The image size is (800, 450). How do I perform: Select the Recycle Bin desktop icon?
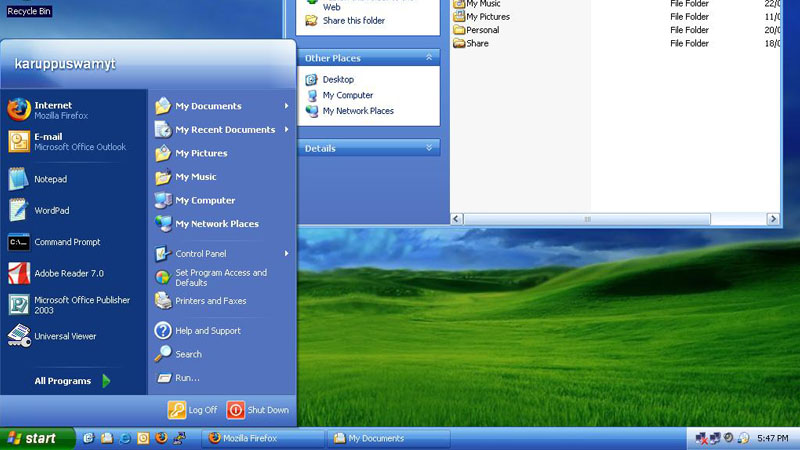coord(29,10)
